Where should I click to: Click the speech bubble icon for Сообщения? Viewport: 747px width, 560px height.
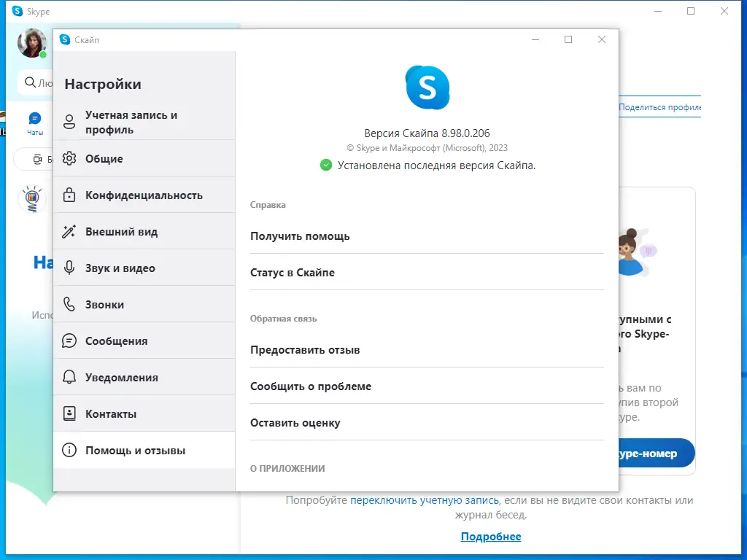(69, 341)
